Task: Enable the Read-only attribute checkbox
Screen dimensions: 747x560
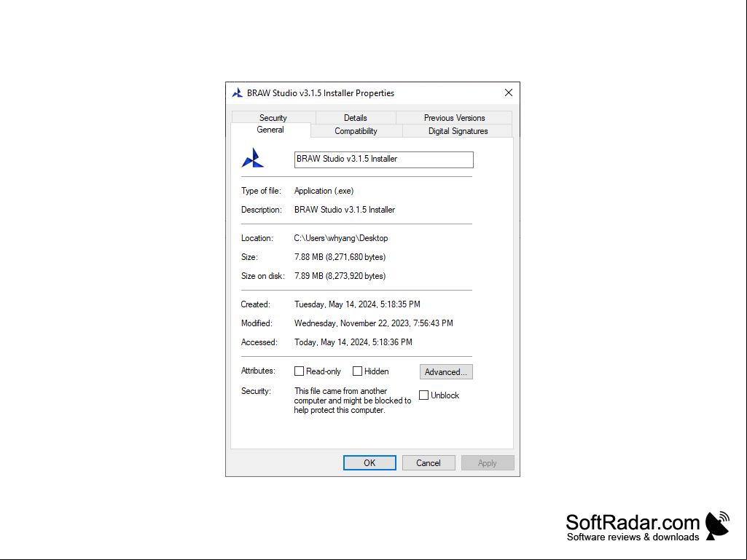Action: 300,371
